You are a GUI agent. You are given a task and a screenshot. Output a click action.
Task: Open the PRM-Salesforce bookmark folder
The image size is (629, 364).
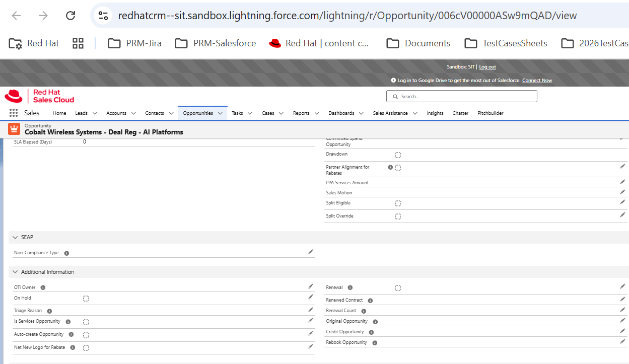tap(216, 43)
